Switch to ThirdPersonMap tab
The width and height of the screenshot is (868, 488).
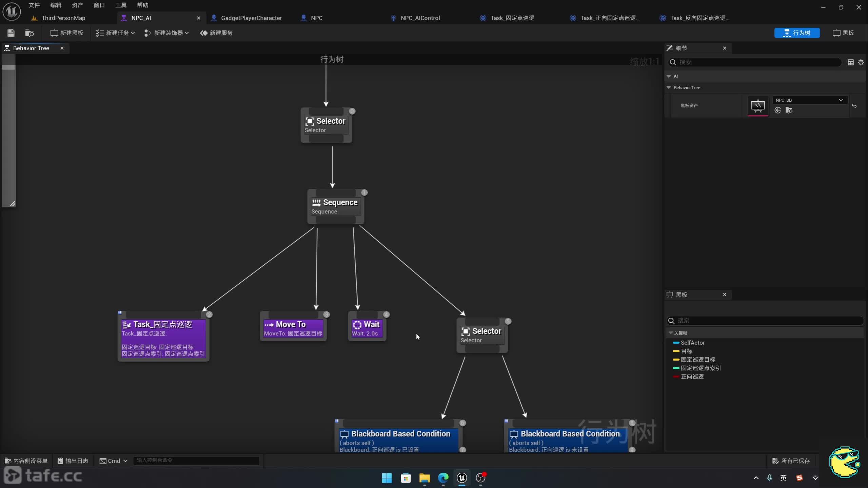(x=63, y=18)
